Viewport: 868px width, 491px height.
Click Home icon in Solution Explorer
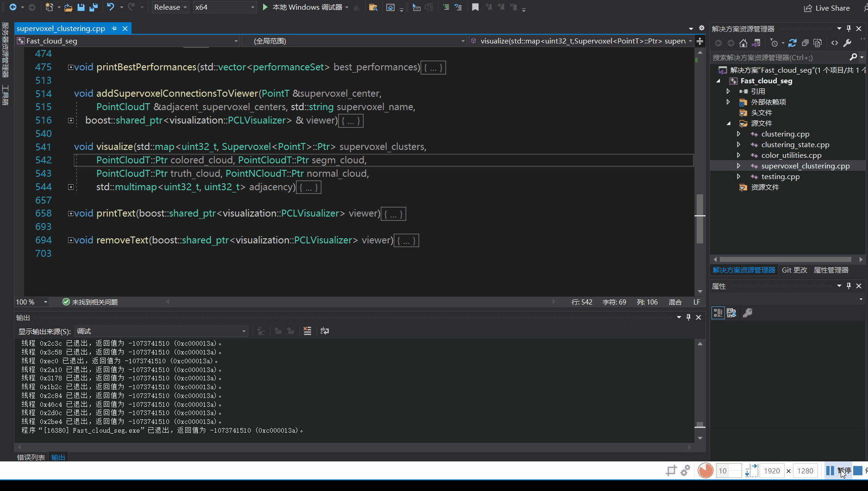point(743,43)
